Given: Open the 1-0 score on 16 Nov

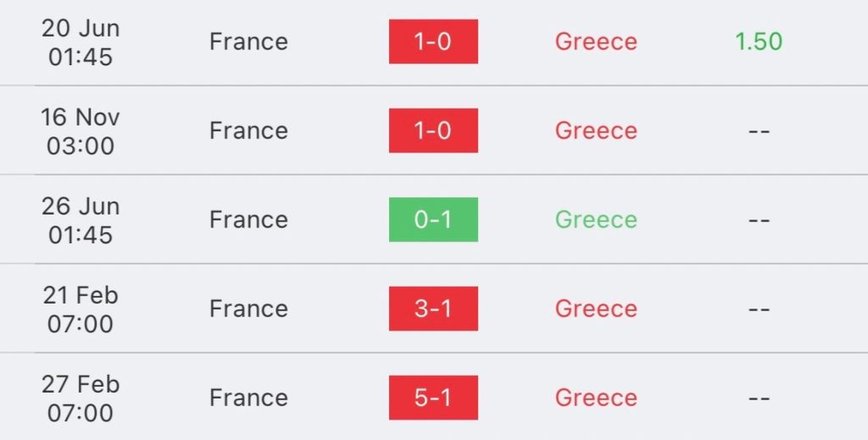Looking at the screenshot, I should [433, 131].
